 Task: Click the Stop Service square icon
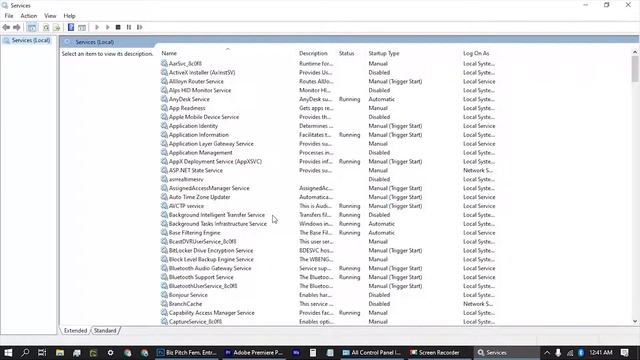click(118, 27)
